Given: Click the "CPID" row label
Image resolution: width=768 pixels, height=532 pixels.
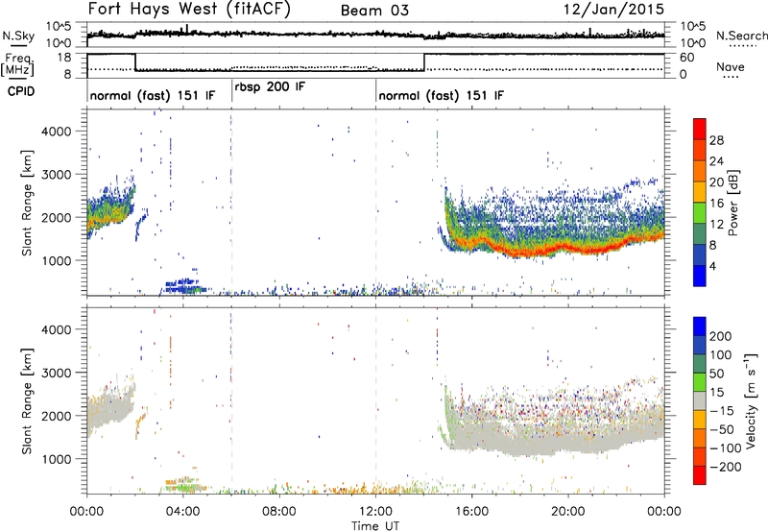Looking at the screenshot, I should 21,91.
